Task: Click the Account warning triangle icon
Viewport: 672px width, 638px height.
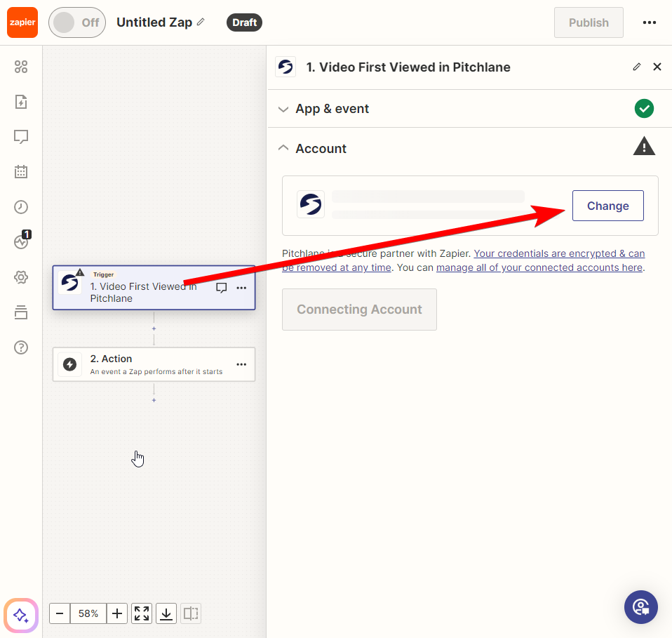Action: pyautogui.click(x=644, y=146)
